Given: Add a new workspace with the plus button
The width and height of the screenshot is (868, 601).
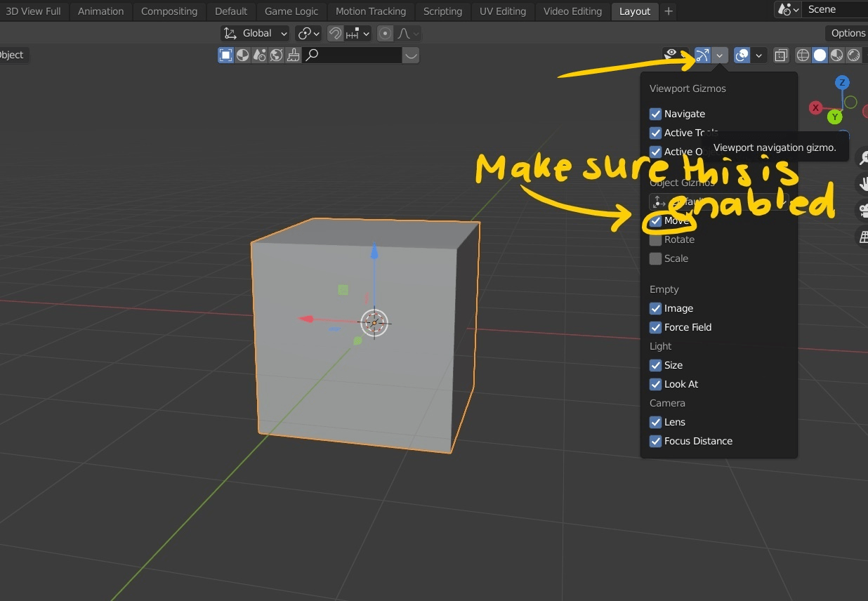Looking at the screenshot, I should click(x=668, y=11).
